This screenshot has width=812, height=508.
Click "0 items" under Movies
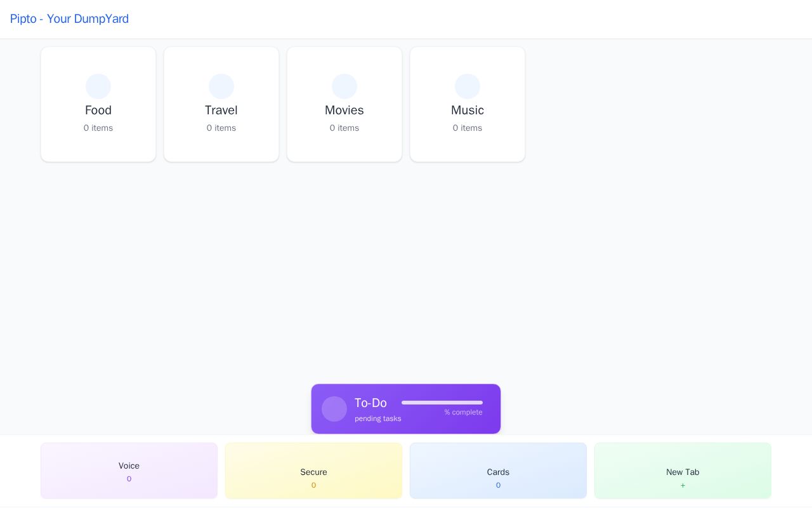point(344,128)
